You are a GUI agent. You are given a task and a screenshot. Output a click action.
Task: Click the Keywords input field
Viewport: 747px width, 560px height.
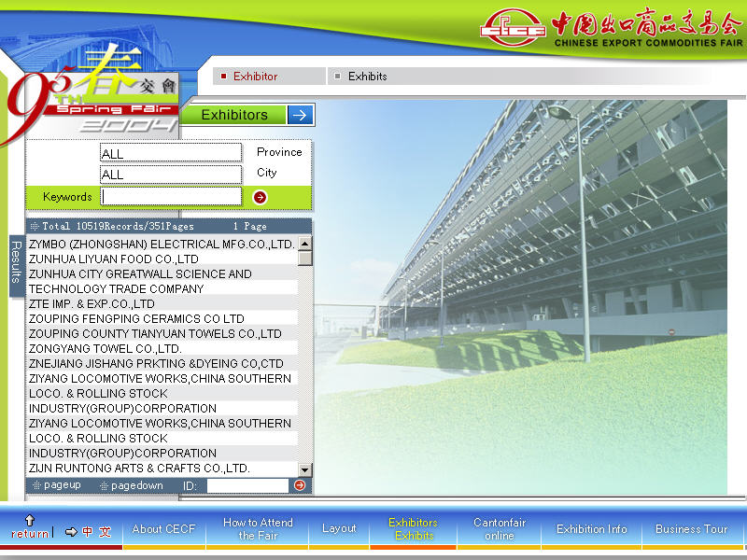tap(171, 196)
